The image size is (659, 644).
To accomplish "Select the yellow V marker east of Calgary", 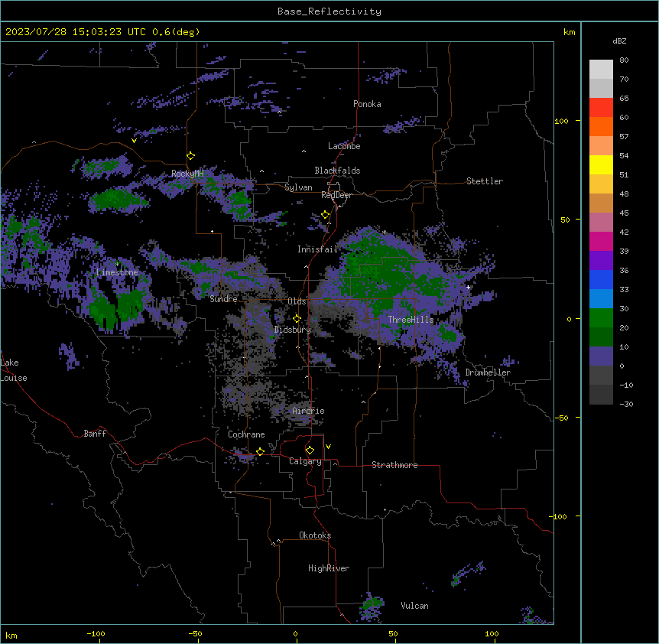I will [x=328, y=447].
